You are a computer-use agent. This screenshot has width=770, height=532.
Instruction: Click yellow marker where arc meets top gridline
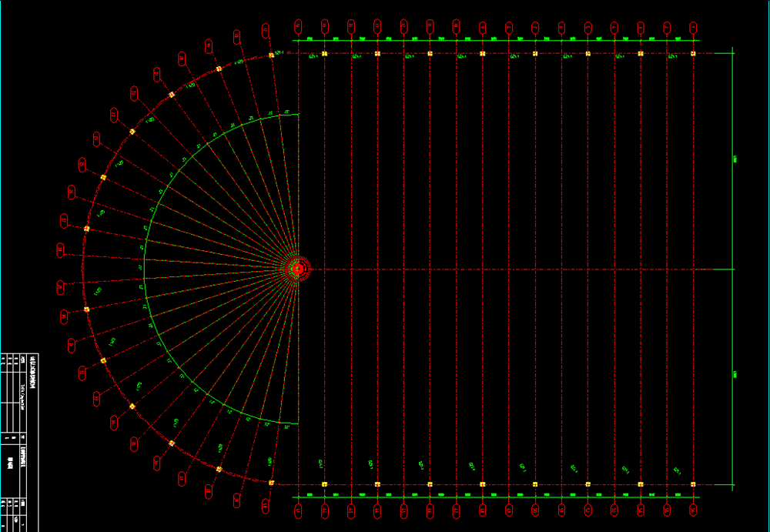[x=272, y=55]
